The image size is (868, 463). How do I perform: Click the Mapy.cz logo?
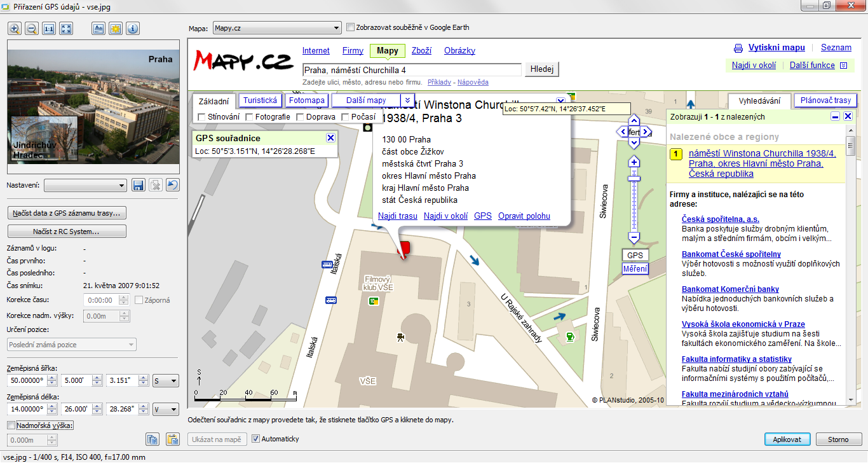coord(243,61)
